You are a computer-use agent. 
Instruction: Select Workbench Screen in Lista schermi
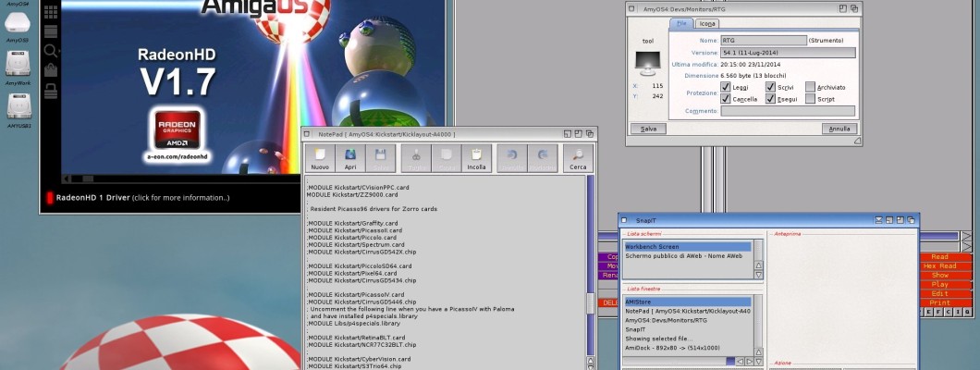coord(688,247)
